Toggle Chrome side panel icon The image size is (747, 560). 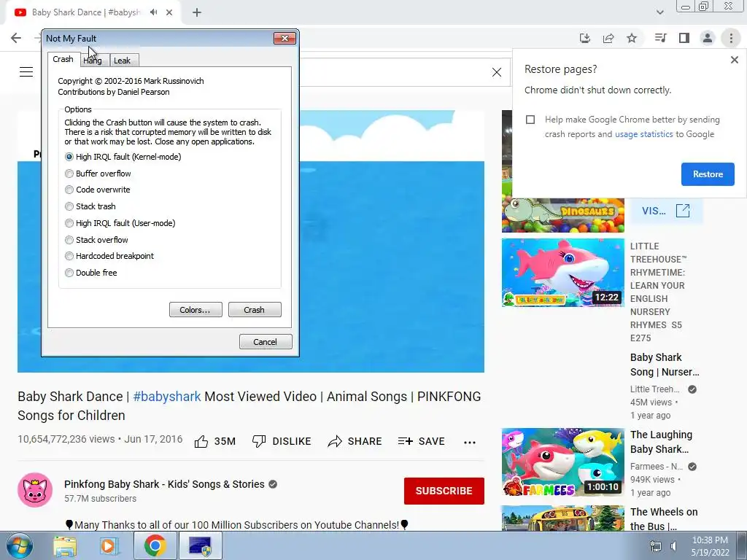point(684,38)
